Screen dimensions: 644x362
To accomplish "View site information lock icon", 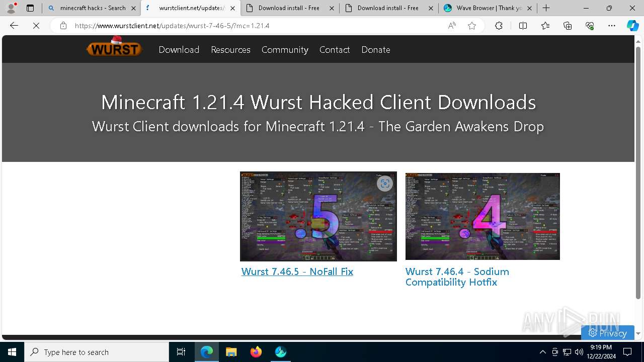I will coord(63,26).
